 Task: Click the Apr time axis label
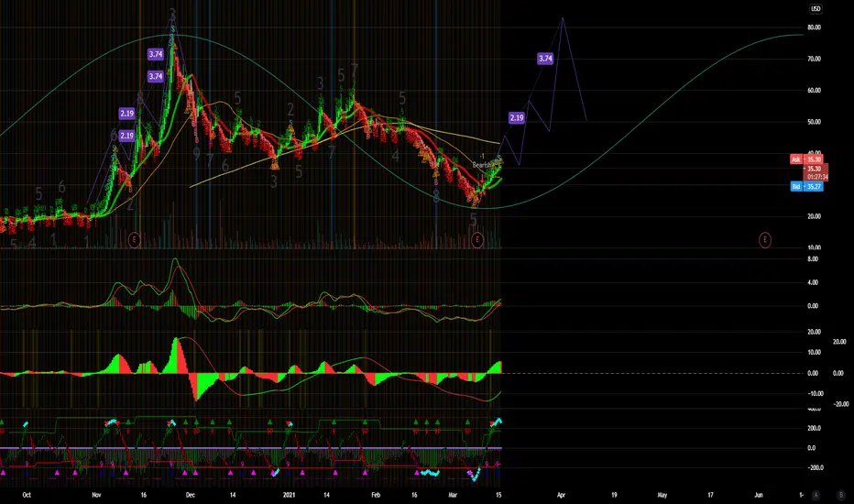(x=561, y=495)
